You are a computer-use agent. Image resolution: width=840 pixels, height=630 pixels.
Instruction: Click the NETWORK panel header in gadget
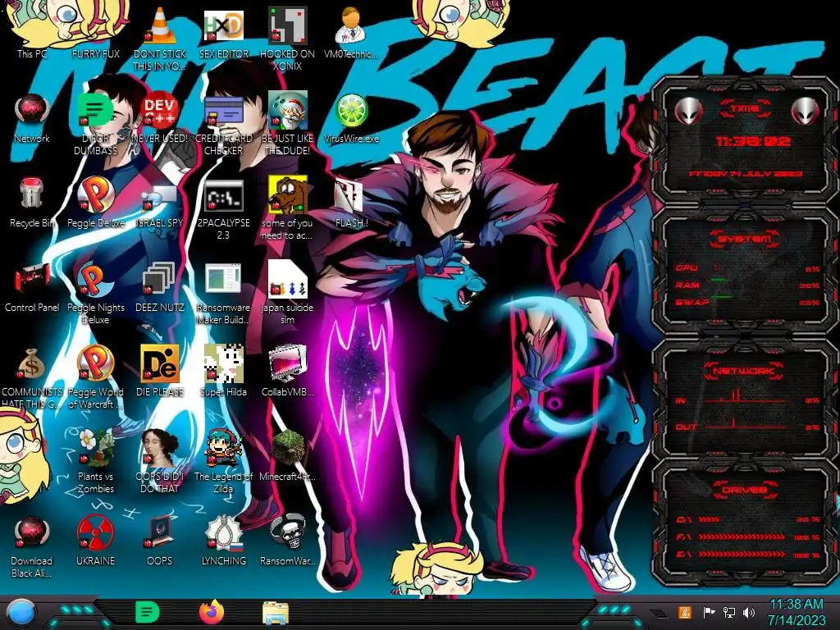point(744,371)
